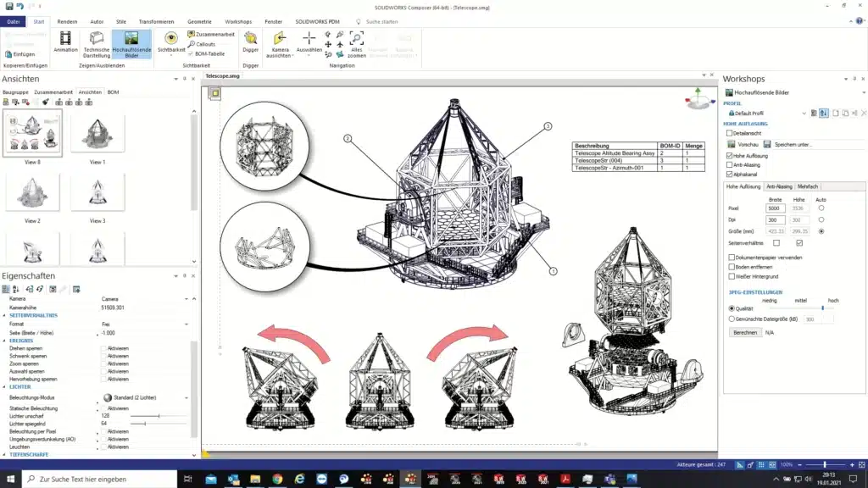Activate Drehen sperren in Eigenschaften
Screen dimensions: 868x488
pos(104,348)
